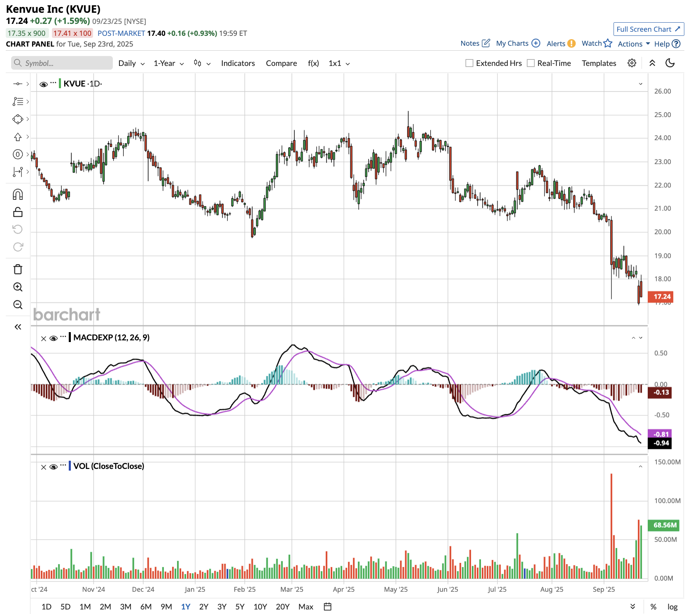Open Alerts notification icon
700x614 pixels.
coord(572,44)
